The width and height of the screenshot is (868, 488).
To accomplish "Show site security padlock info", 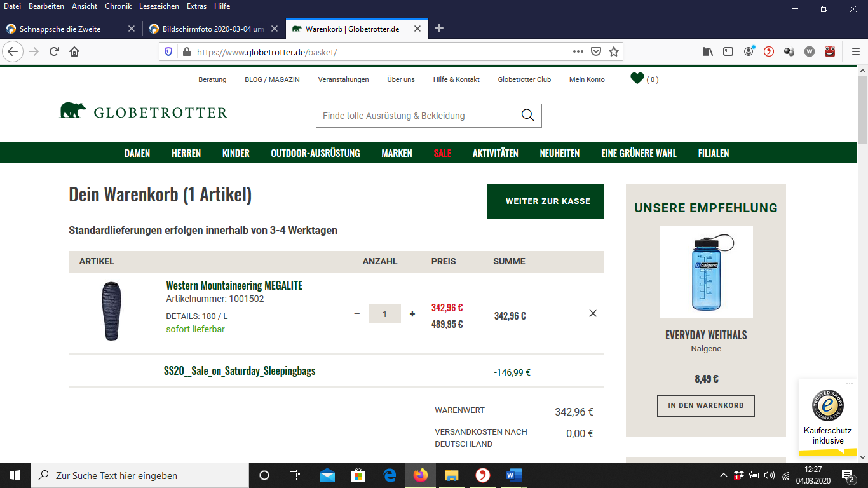I will tap(186, 51).
